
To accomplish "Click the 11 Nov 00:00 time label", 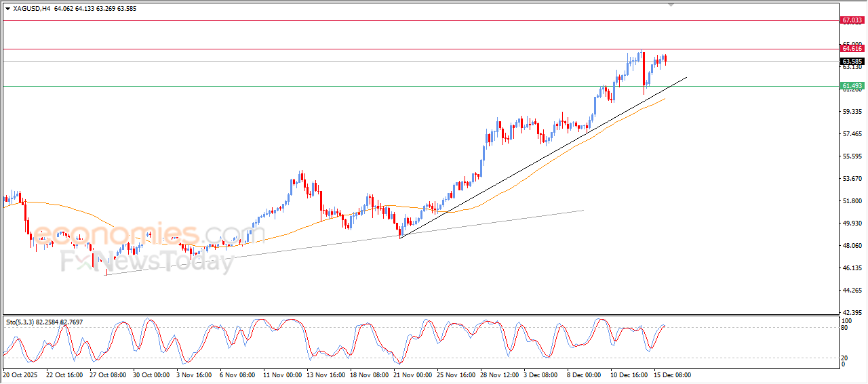I will 281,375.
